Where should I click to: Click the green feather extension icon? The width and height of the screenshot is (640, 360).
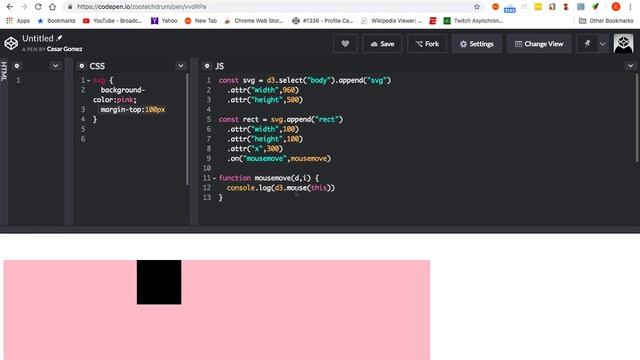(595, 7)
